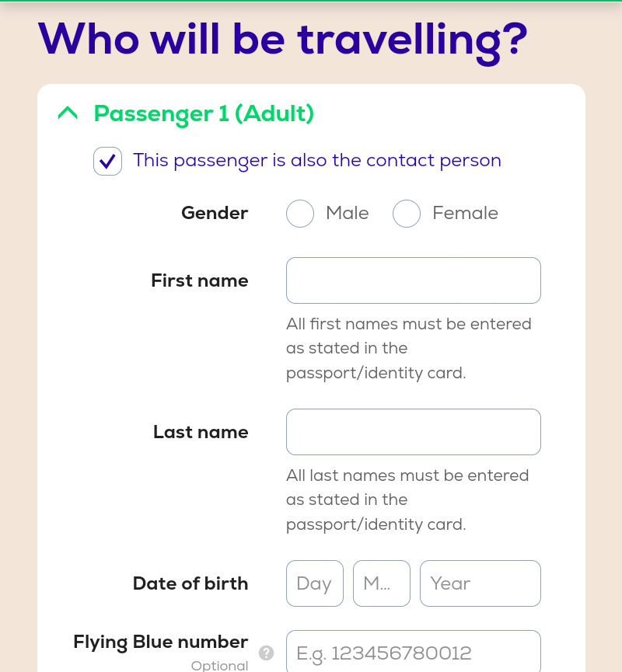Click the 'Date of birth' field label
The width and height of the screenshot is (622, 672).
point(190,583)
